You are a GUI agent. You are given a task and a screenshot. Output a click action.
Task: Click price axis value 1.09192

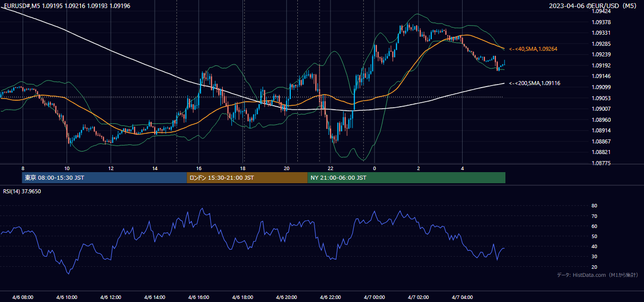click(x=601, y=65)
